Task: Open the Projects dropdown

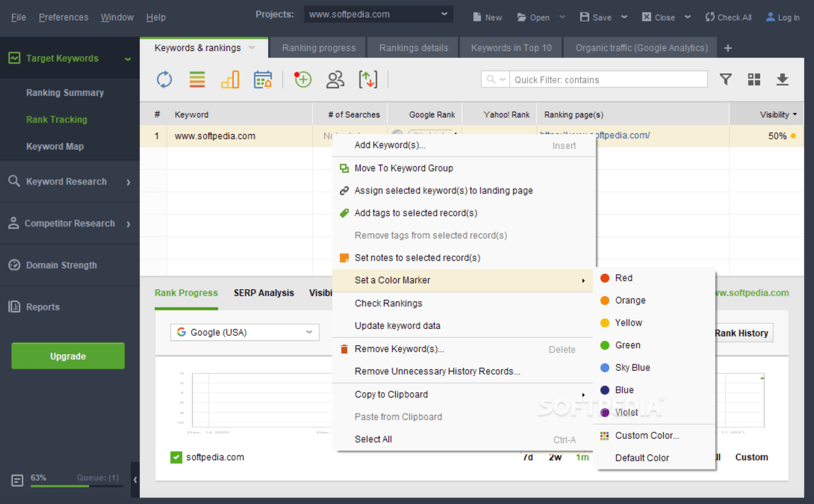Action: [378, 14]
